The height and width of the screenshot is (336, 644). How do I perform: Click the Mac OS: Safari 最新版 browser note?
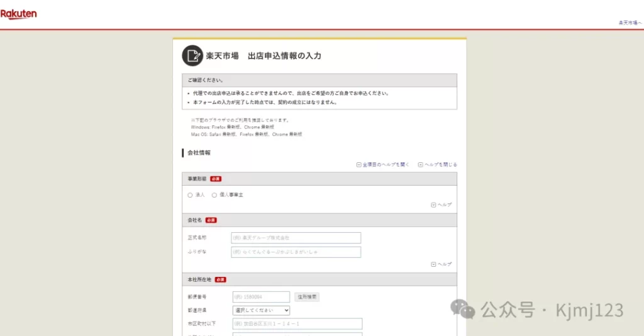(x=247, y=134)
